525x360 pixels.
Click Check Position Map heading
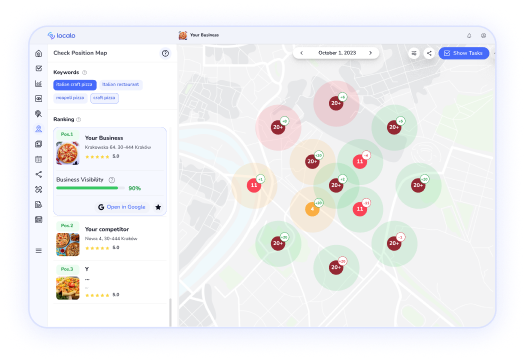[x=80, y=53]
